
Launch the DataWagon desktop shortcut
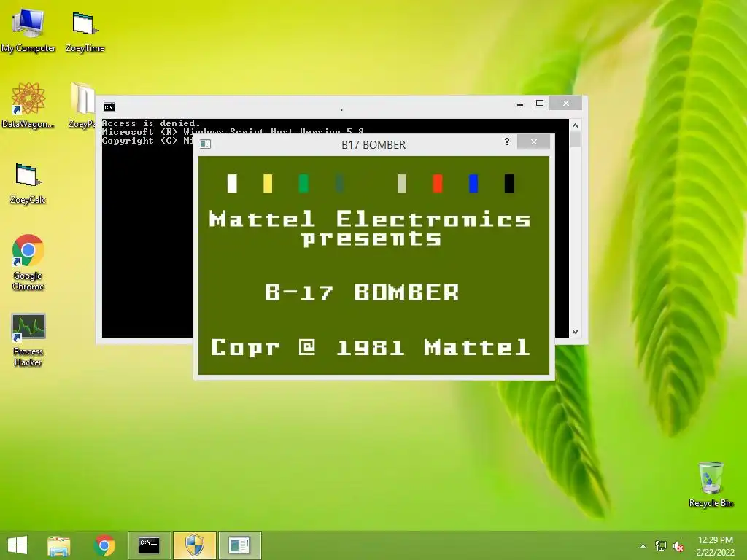click(28, 105)
